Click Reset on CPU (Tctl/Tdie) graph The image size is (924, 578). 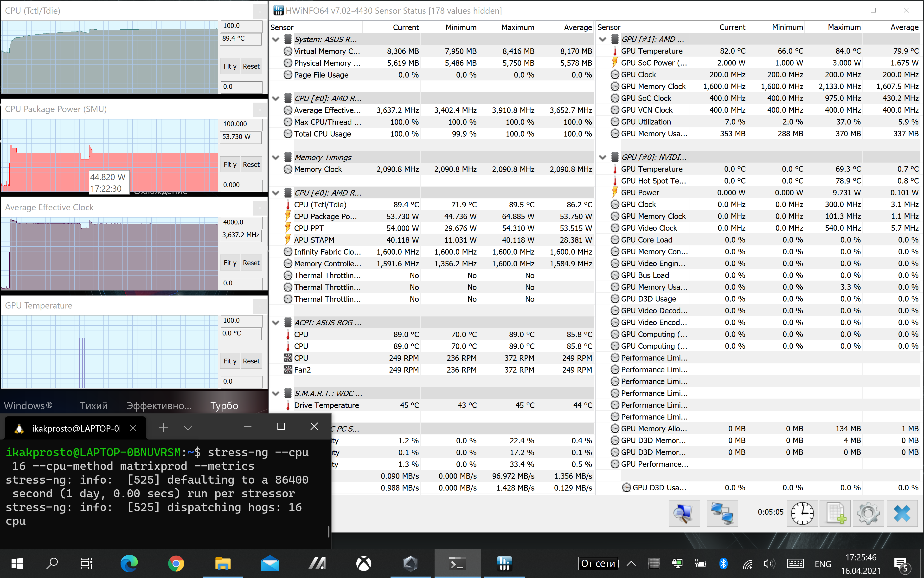(251, 66)
